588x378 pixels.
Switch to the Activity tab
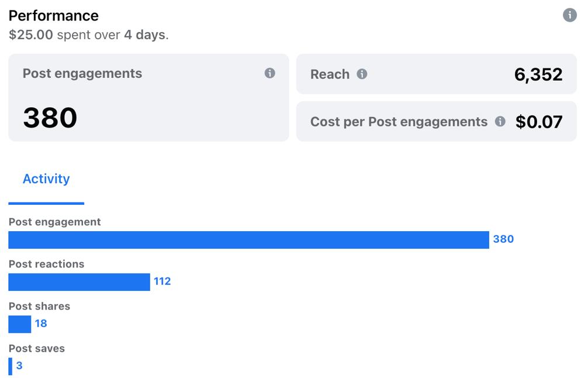(46, 179)
